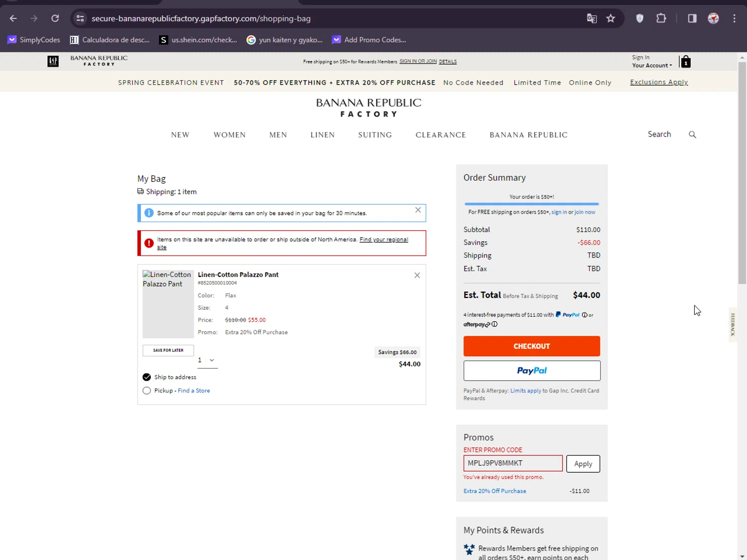
Task: Click the Search field text
Action: pos(659,135)
